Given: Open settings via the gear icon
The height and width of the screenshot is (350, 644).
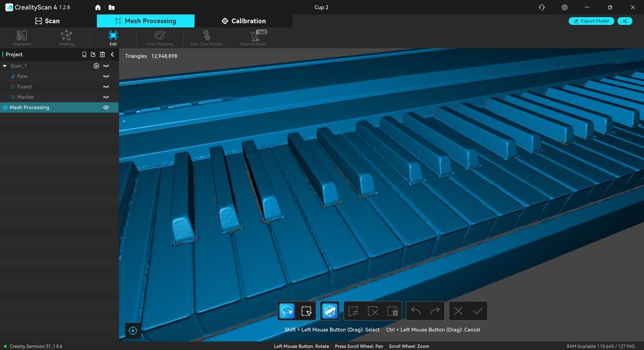Looking at the screenshot, I should coord(564,8).
